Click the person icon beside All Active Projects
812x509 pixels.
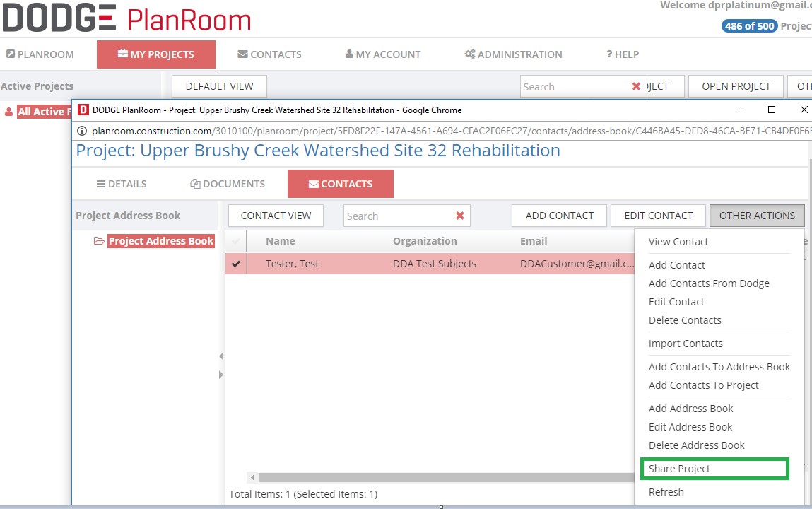(x=7, y=111)
